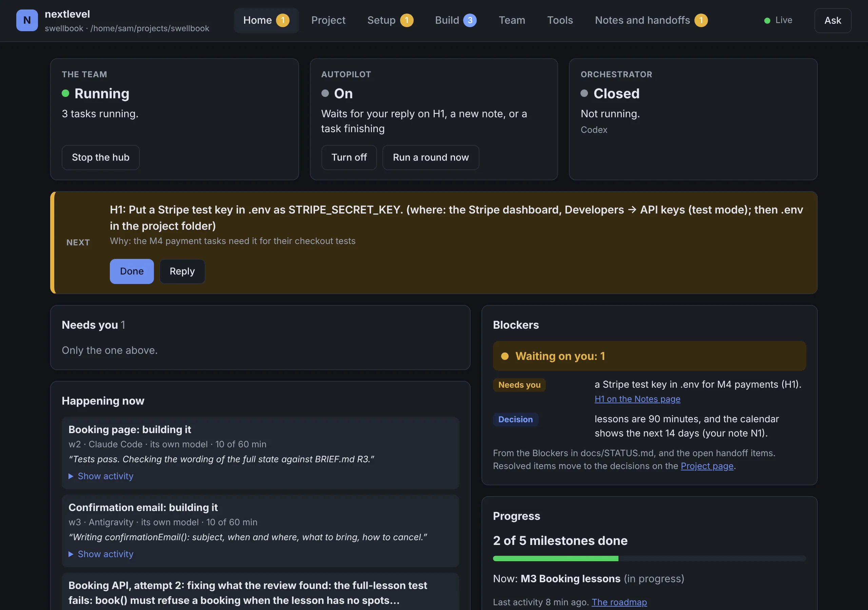The height and width of the screenshot is (610, 868).
Task: Click the milestones progress bar
Action: tap(650, 558)
